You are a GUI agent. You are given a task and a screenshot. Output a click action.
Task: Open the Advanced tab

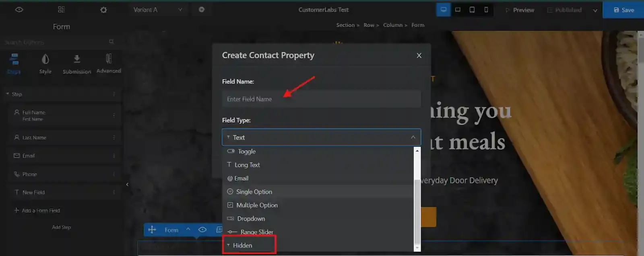pyautogui.click(x=109, y=63)
